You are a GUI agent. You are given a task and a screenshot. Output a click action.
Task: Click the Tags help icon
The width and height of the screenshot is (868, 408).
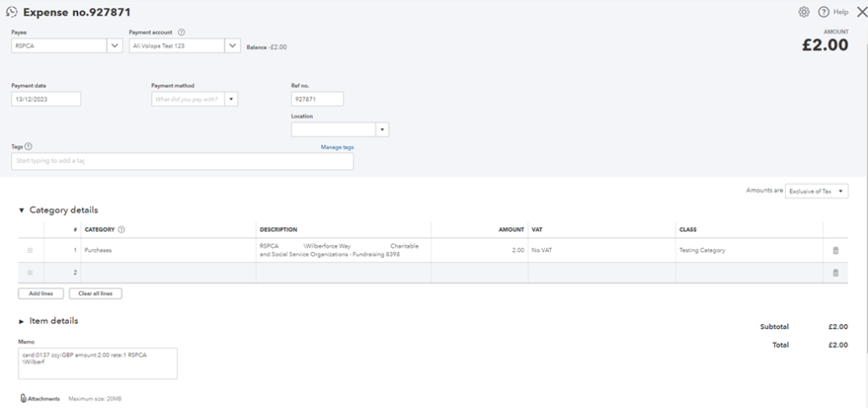pos(28,147)
